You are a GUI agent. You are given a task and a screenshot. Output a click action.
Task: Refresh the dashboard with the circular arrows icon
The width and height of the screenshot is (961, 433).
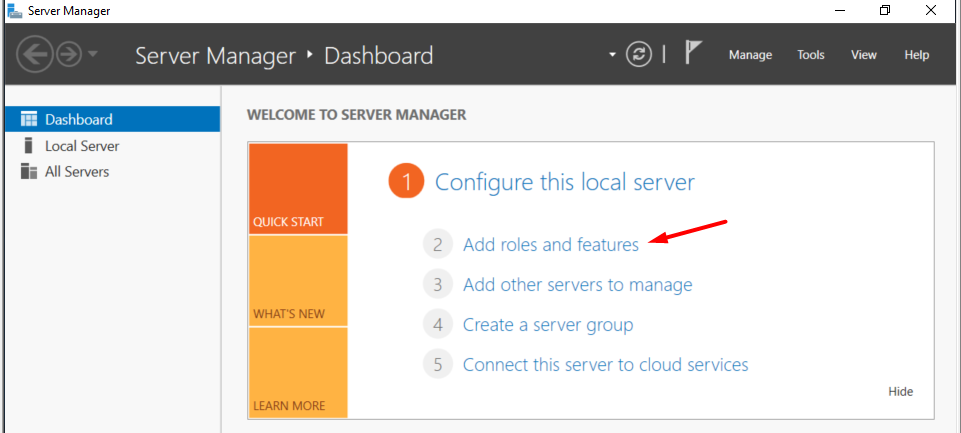[x=639, y=55]
